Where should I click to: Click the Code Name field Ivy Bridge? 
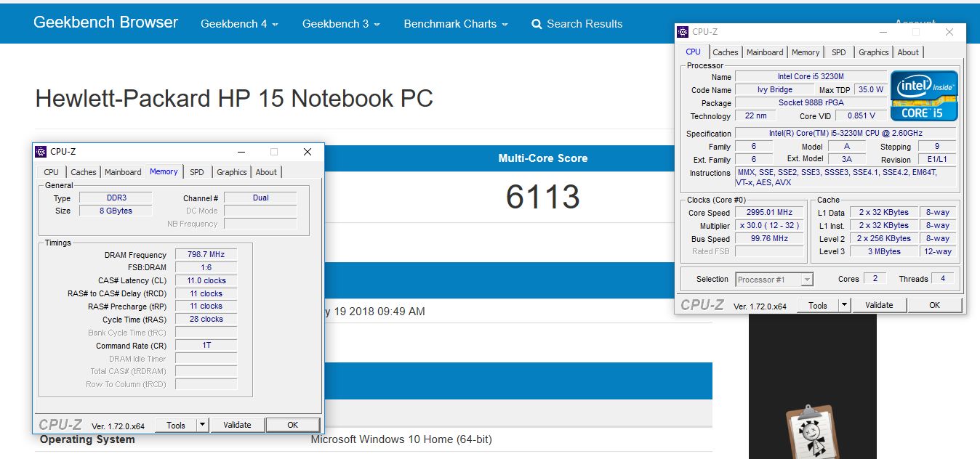click(774, 89)
